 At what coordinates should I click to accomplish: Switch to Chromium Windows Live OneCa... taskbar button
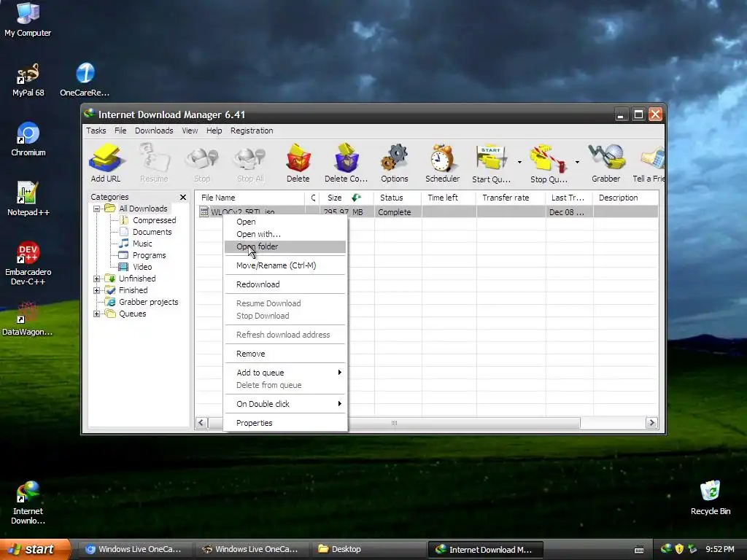[135, 549]
